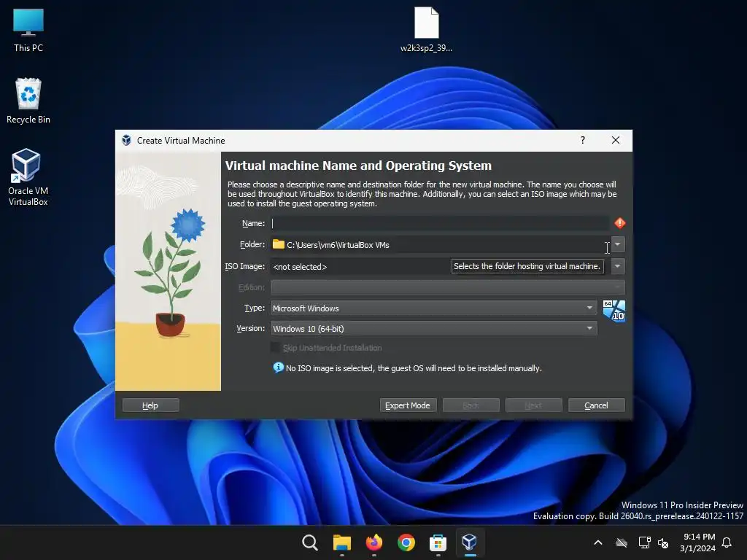Click the 'Version:' label
747x560 pixels.
coord(251,328)
